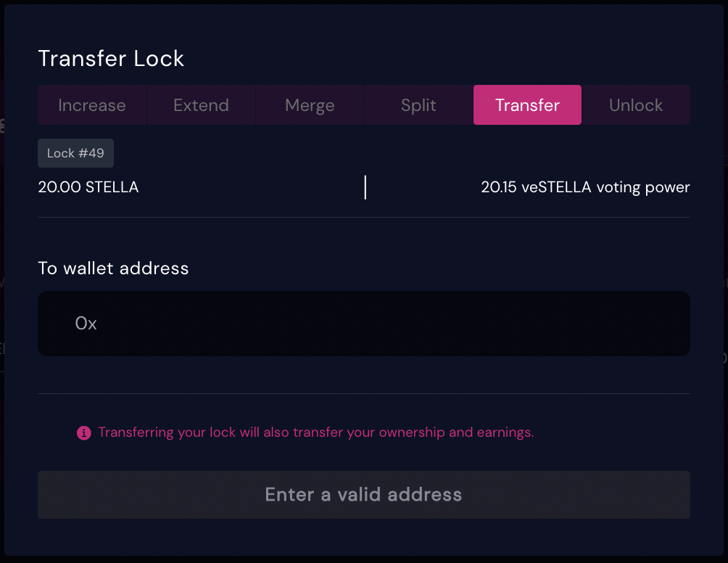
Task: Click the Transfer Lock dialog title
Action: [x=111, y=58]
